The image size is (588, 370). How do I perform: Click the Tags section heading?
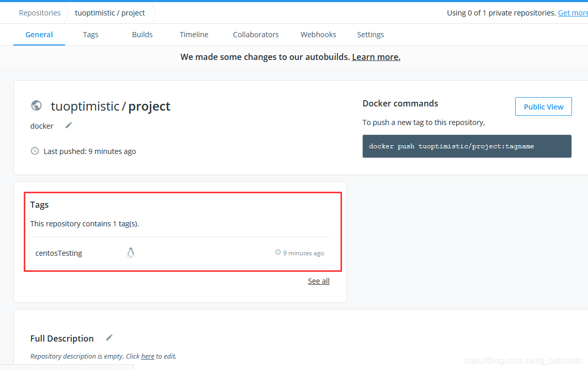coord(39,205)
